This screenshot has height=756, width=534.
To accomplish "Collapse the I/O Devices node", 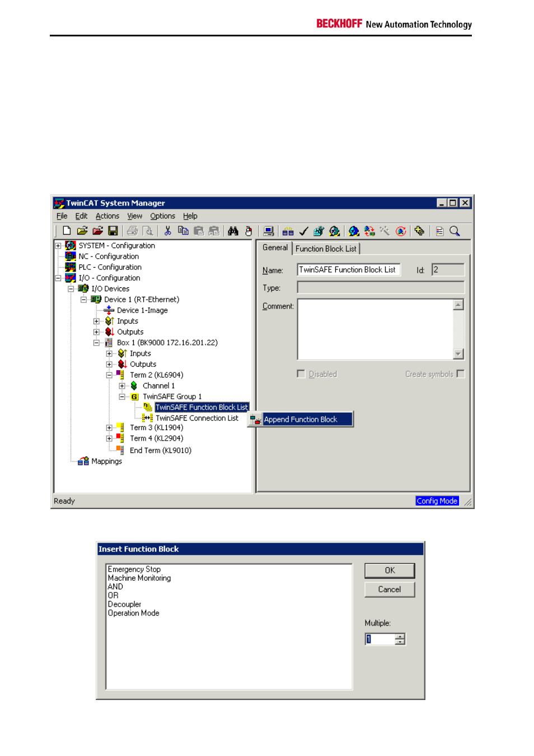I will 71,289.
